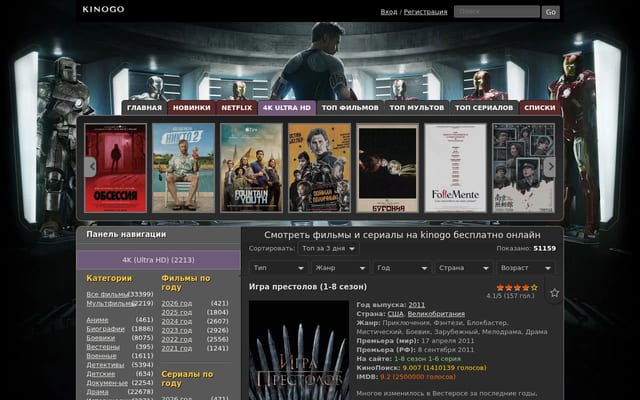Rate Игра престолов using the orange stars
This screenshot has width=640, height=400.
coord(517,287)
